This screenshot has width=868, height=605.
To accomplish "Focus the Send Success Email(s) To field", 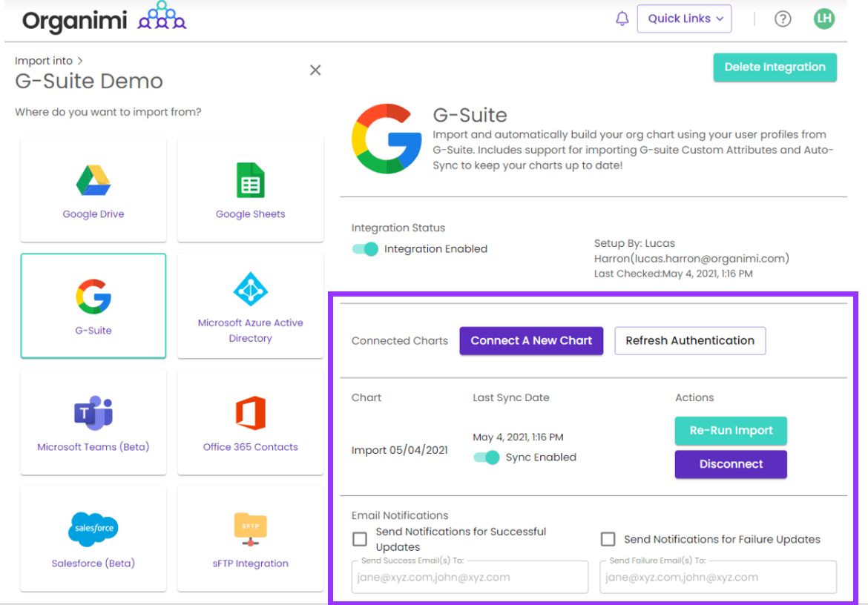I will (470, 577).
